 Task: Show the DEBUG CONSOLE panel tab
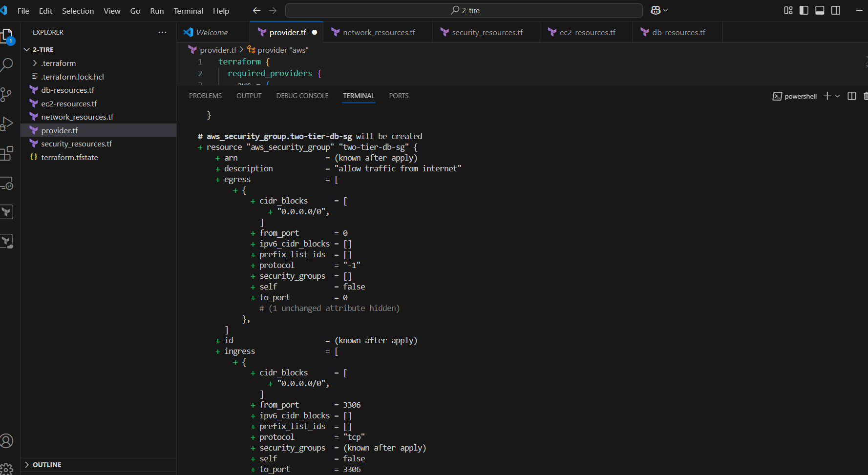point(302,96)
